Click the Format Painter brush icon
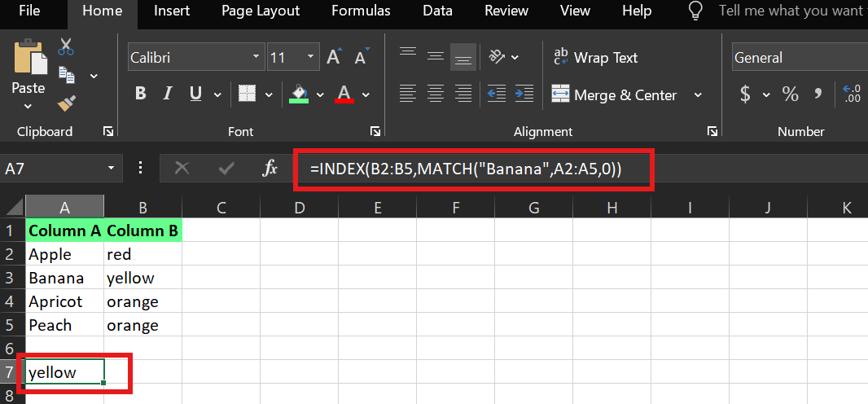Screen dimensions: 868x404 [x=66, y=103]
